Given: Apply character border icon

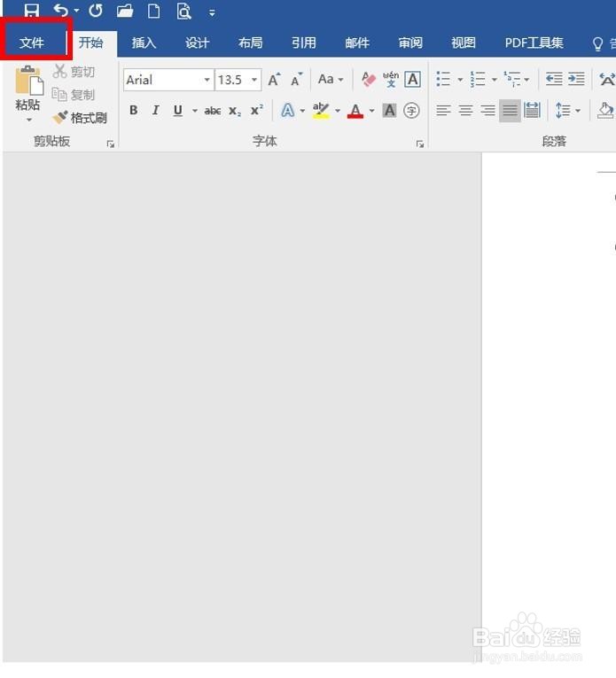Looking at the screenshot, I should 413,79.
